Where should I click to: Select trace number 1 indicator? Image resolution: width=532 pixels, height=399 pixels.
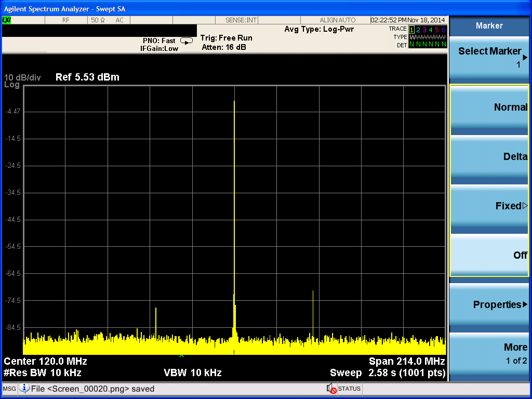tap(411, 30)
